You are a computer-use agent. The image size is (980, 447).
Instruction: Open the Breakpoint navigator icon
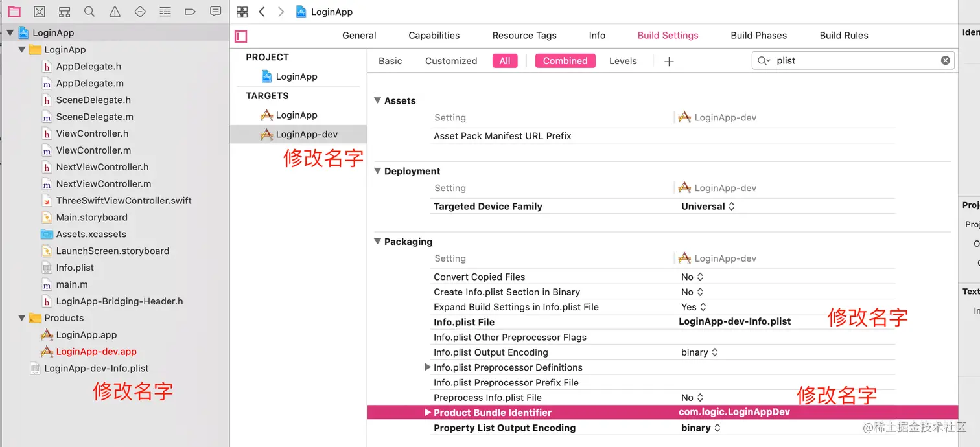tap(190, 12)
